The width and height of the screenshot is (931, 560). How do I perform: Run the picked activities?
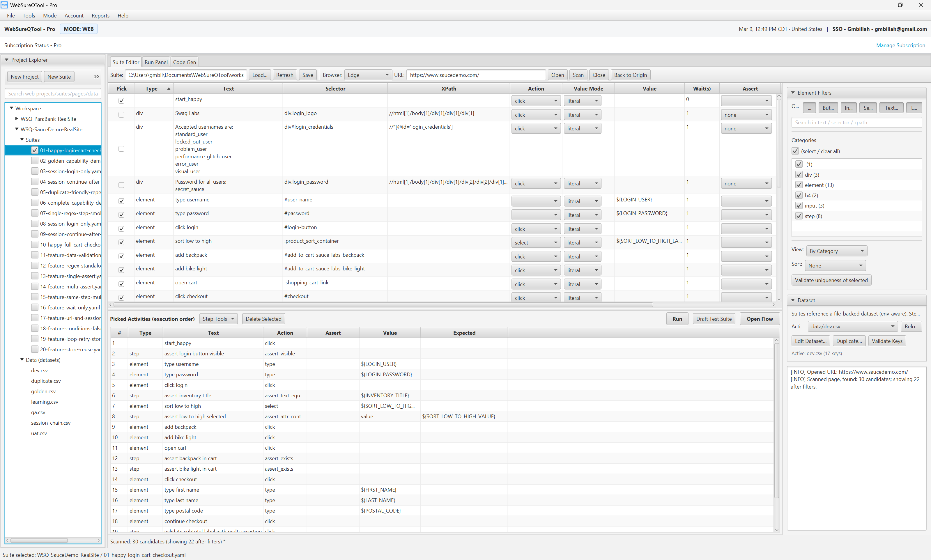point(677,319)
